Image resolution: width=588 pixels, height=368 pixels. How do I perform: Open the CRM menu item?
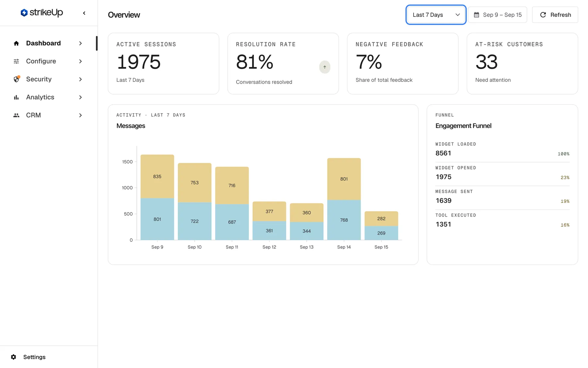coord(48,115)
